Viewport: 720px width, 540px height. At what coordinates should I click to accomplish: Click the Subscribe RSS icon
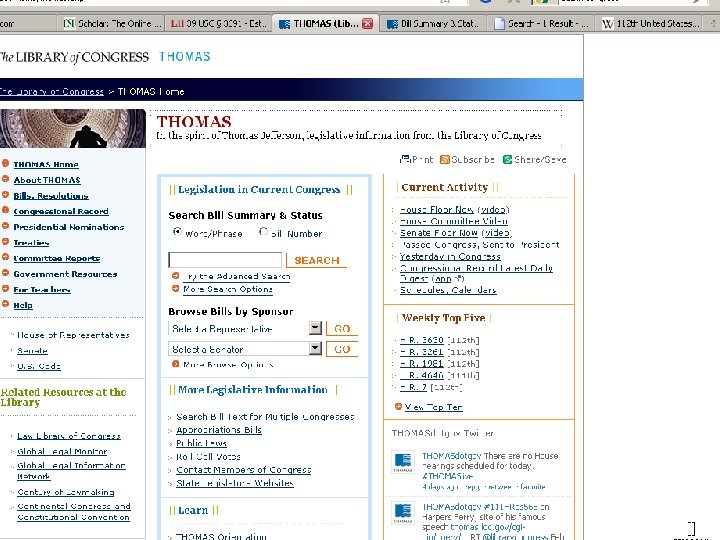tap(444, 159)
